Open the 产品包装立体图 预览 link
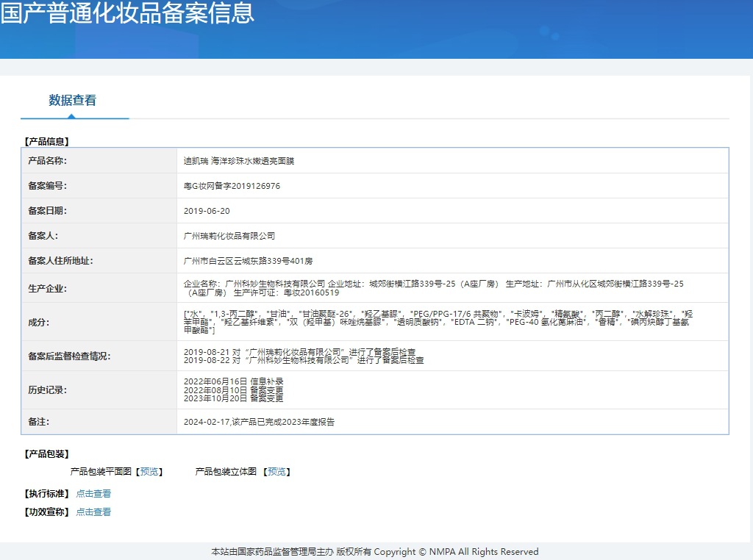753x560 pixels. pyautogui.click(x=276, y=472)
